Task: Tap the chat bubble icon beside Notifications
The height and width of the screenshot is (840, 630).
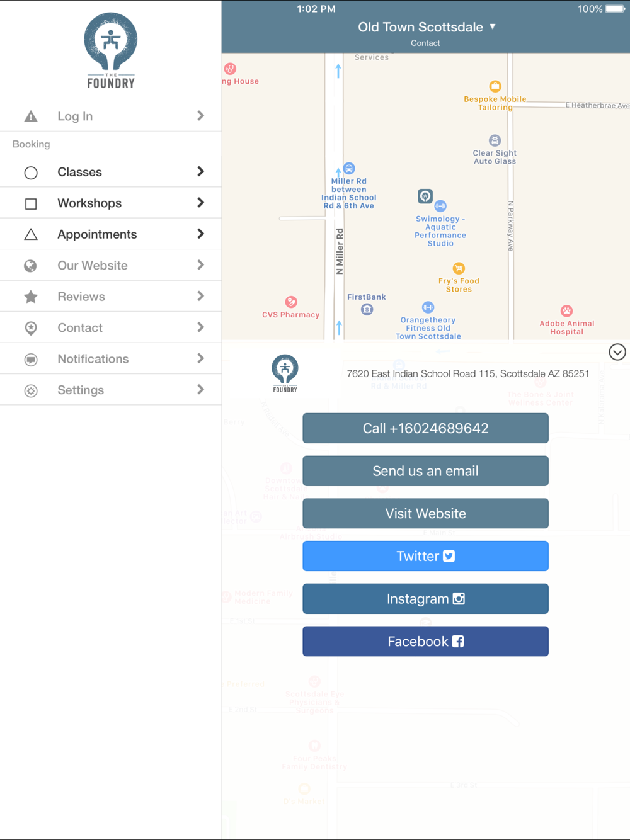Action: click(x=31, y=360)
